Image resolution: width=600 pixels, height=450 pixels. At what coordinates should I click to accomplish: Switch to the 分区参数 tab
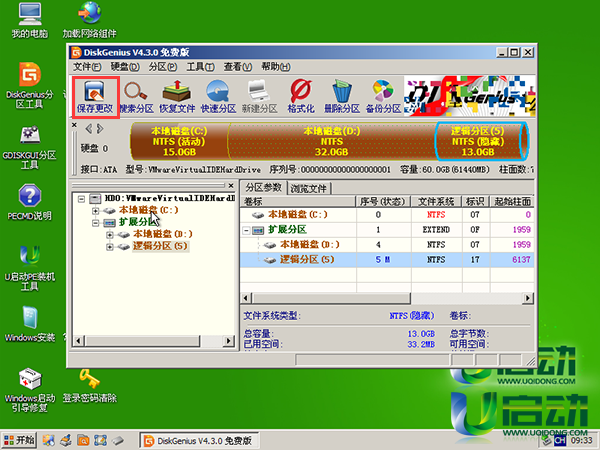[263, 188]
